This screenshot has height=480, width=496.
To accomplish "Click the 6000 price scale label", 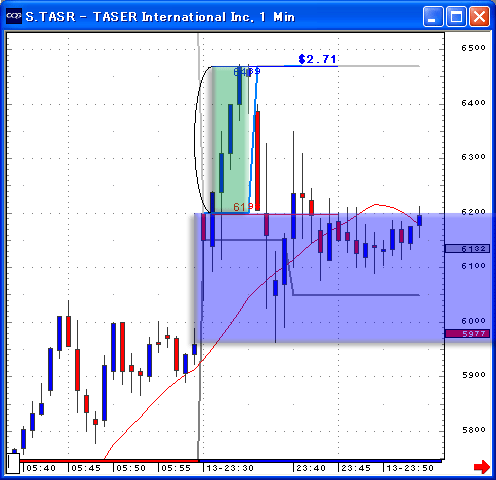I will tap(473, 321).
